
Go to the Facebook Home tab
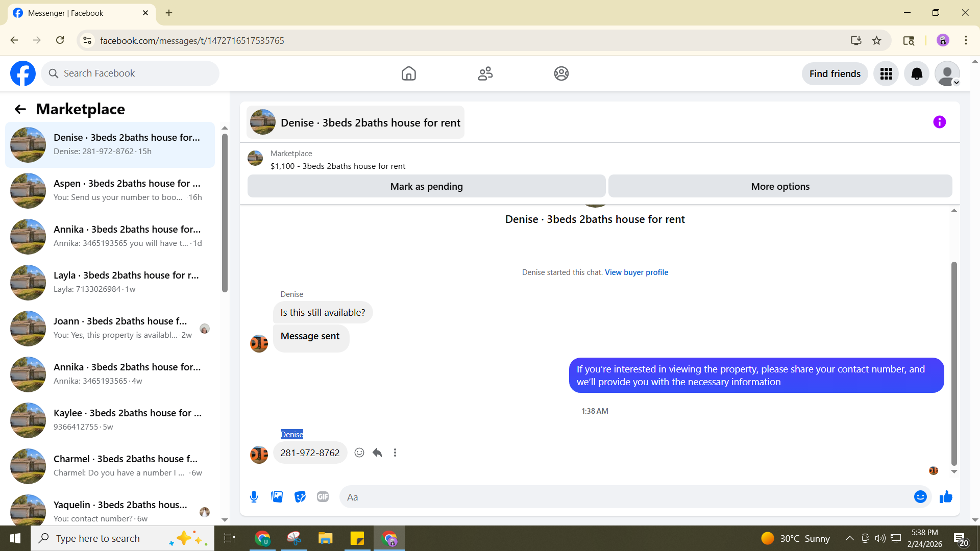pyautogui.click(x=408, y=74)
